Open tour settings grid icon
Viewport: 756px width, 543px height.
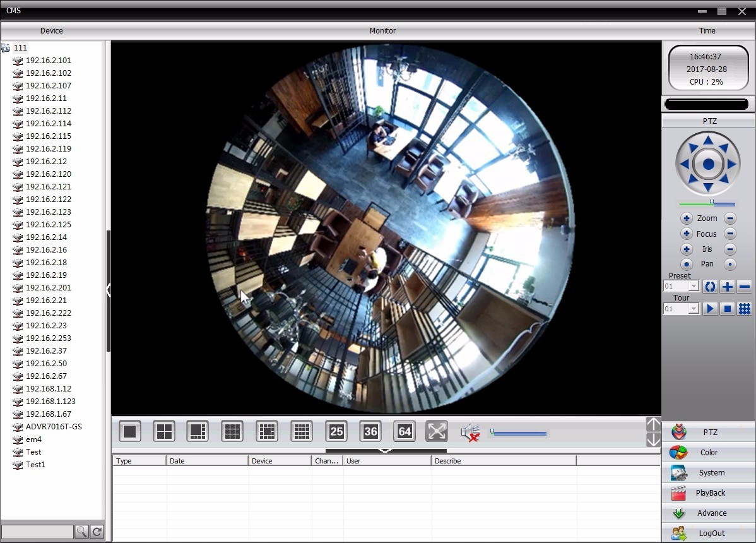[x=745, y=309]
